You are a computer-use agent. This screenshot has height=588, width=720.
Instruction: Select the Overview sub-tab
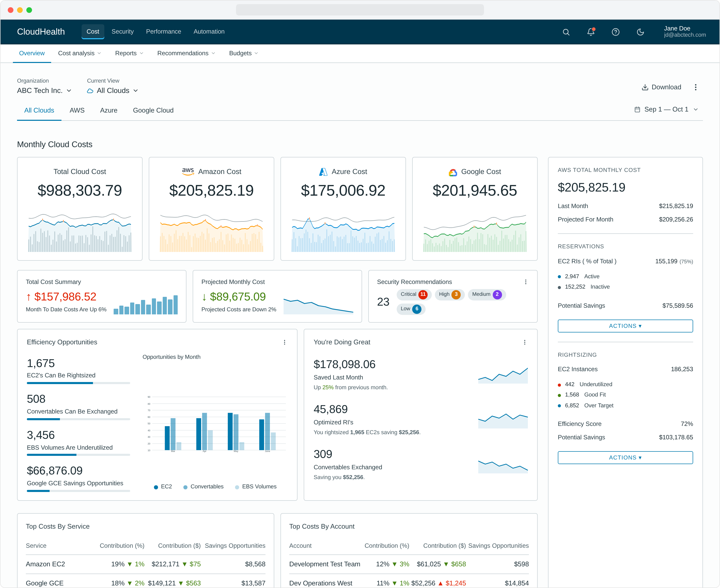point(32,53)
